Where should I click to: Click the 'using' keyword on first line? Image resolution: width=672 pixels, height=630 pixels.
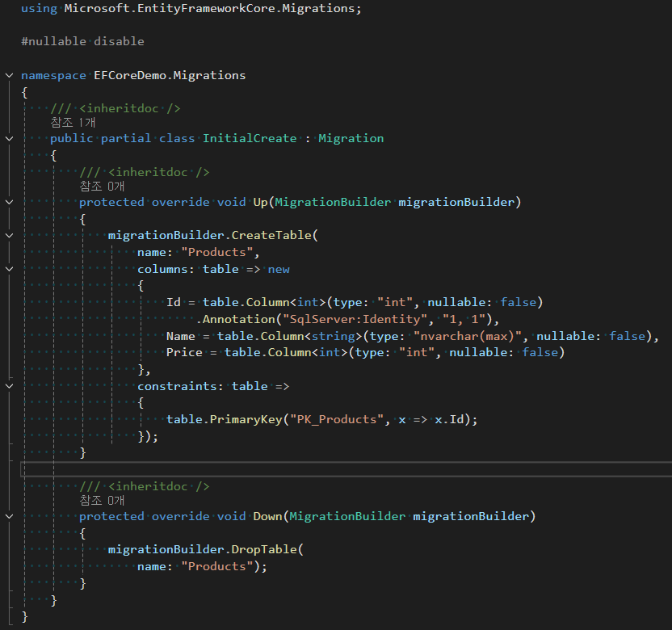click(x=39, y=9)
